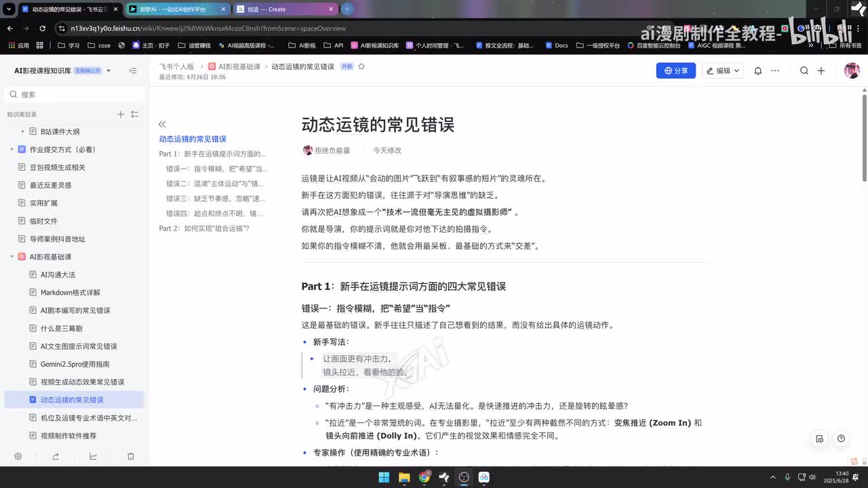This screenshot has height=488, width=868.
Task: Open 视频生成动态效果常见错误 document
Action: [x=82, y=382]
